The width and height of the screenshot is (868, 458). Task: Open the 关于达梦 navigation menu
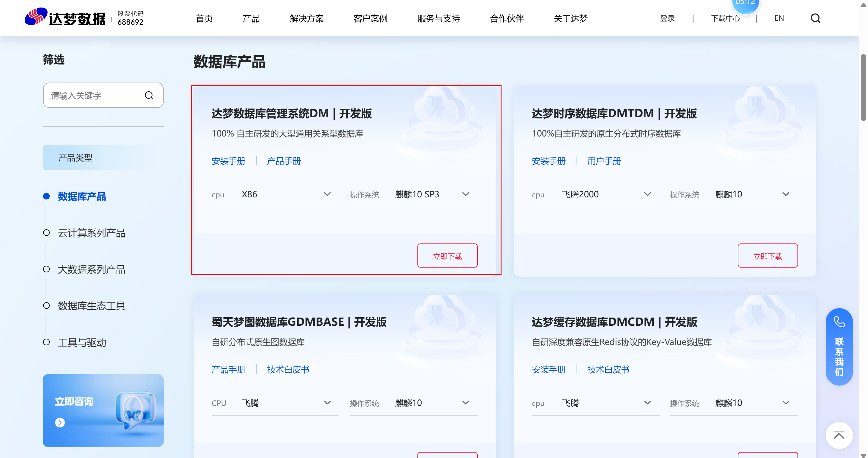(570, 18)
